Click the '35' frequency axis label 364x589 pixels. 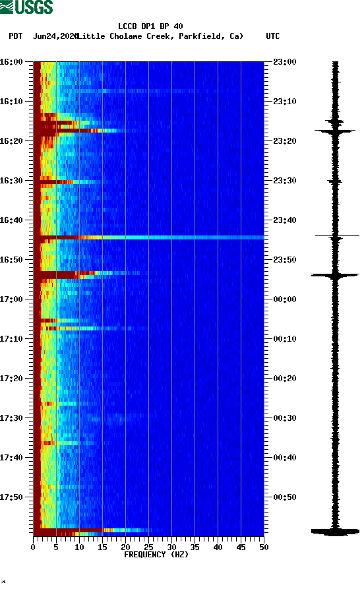(195, 547)
